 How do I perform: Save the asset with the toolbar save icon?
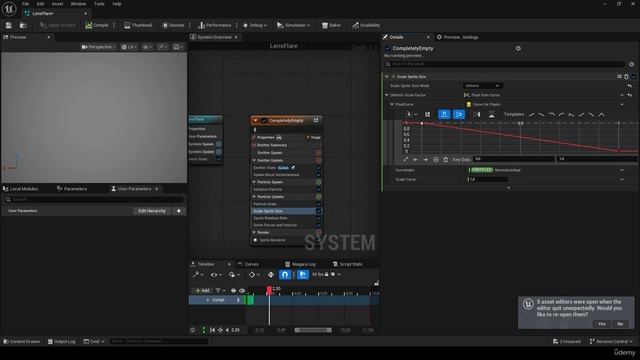(x=9, y=25)
